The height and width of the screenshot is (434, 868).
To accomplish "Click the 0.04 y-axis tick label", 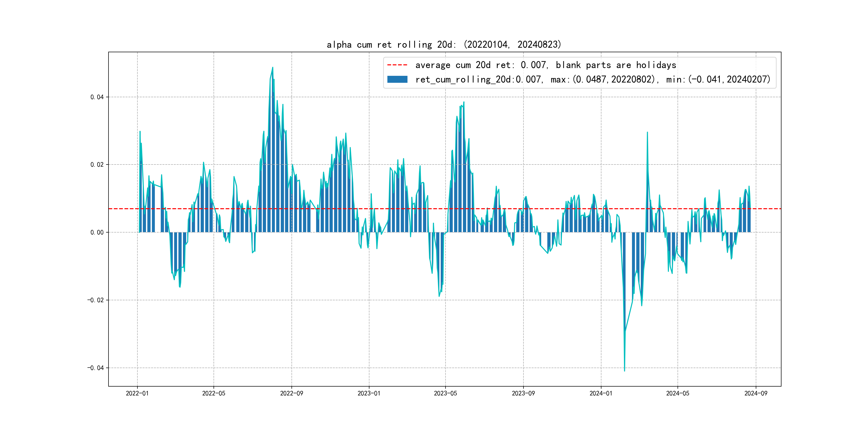I will pyautogui.click(x=97, y=97).
